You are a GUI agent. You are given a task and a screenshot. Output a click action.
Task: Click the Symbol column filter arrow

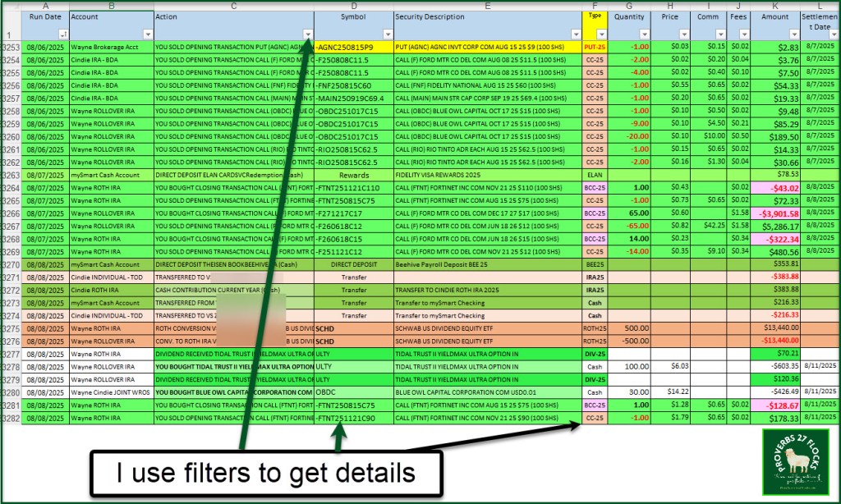click(x=386, y=34)
